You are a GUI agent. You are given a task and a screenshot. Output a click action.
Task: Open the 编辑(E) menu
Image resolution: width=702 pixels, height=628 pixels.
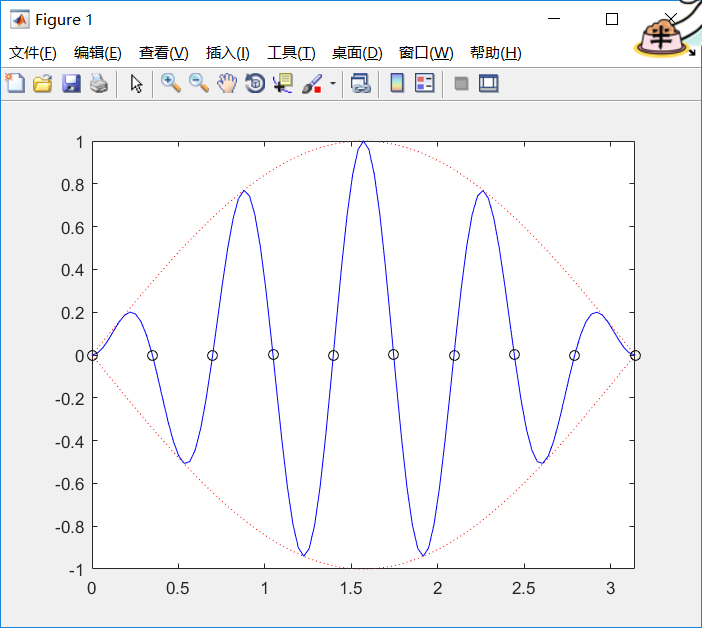coord(98,53)
